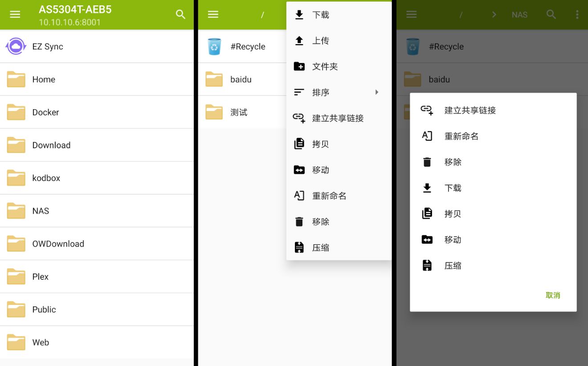Click the 取消 cancel button

click(x=553, y=295)
